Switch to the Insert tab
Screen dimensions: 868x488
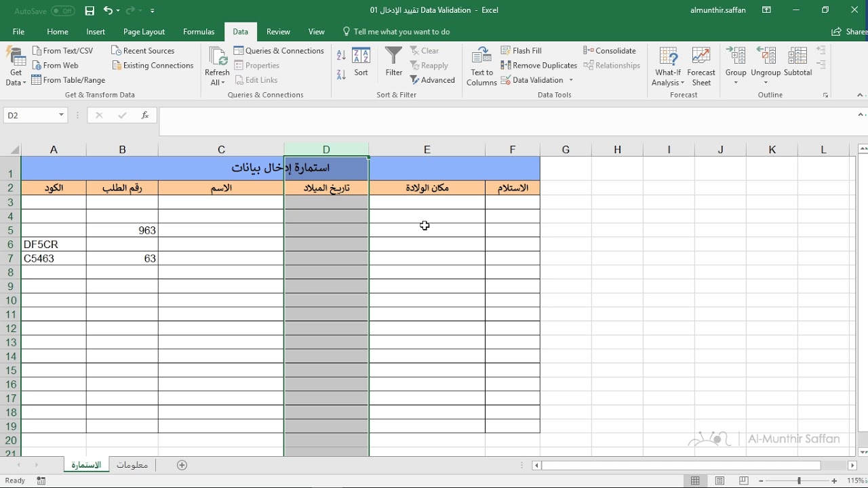(96, 32)
